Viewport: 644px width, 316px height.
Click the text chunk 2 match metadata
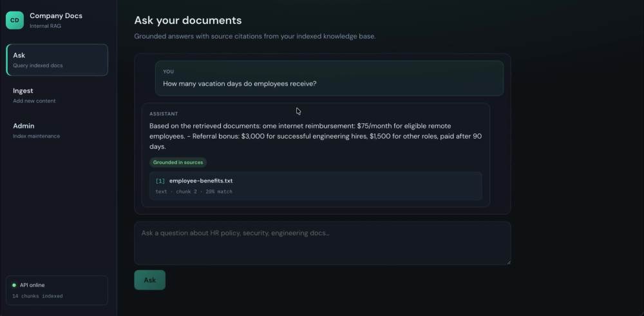tap(194, 192)
